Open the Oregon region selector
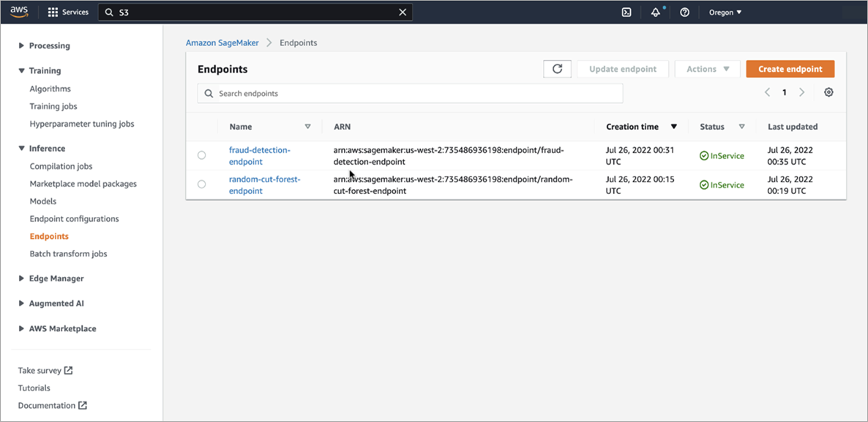The height and width of the screenshot is (422, 868). pyautogui.click(x=724, y=12)
